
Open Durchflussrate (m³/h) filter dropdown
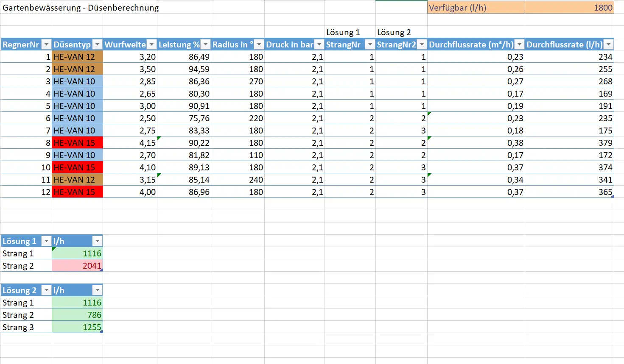tap(519, 44)
